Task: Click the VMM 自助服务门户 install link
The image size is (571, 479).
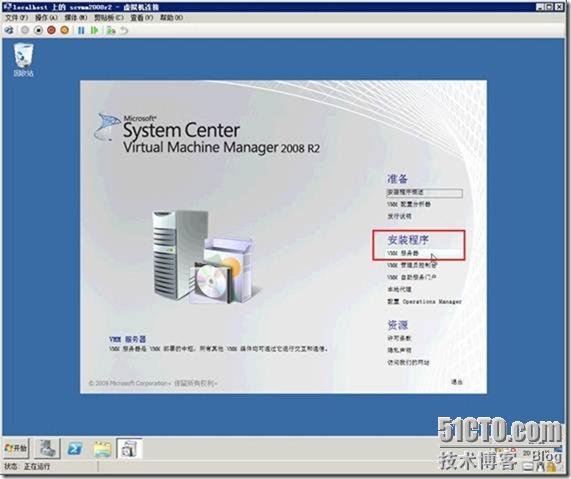Action: pos(412,277)
